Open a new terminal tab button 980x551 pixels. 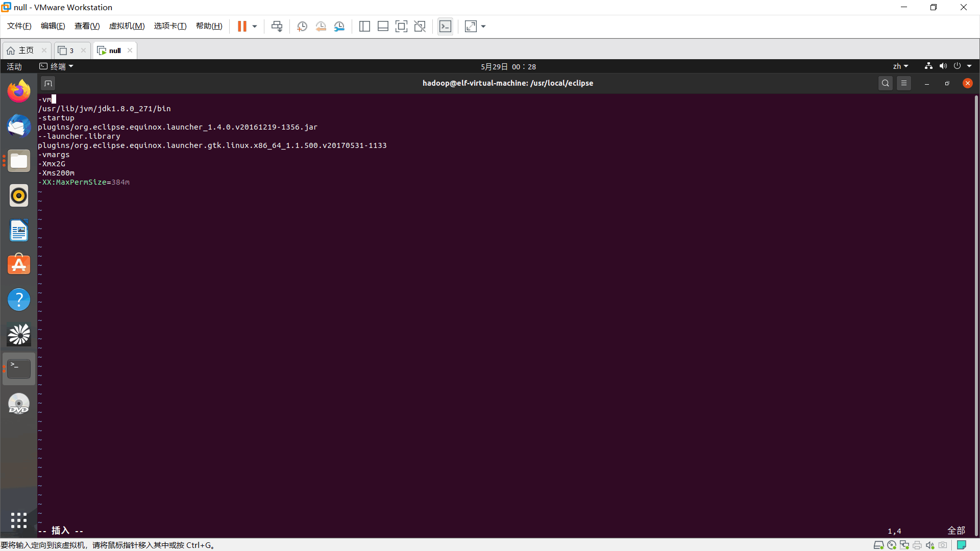point(48,83)
